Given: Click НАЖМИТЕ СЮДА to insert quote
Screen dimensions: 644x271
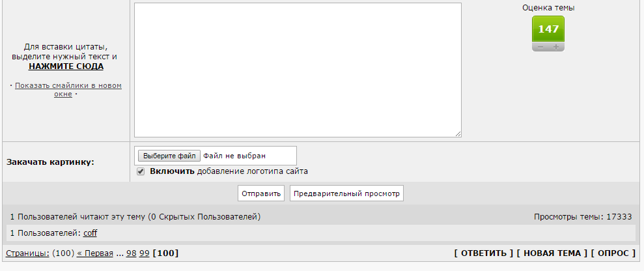Looking at the screenshot, I should coord(66,66).
